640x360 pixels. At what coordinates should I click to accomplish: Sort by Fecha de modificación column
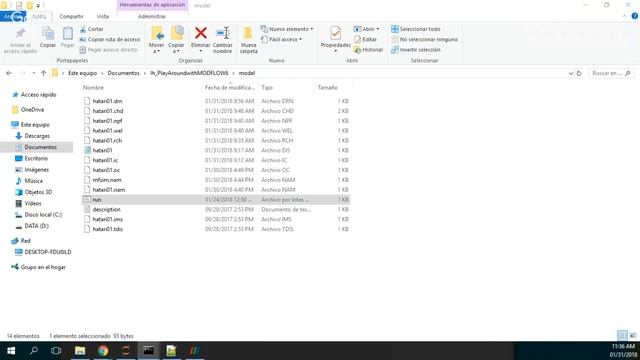[229, 87]
